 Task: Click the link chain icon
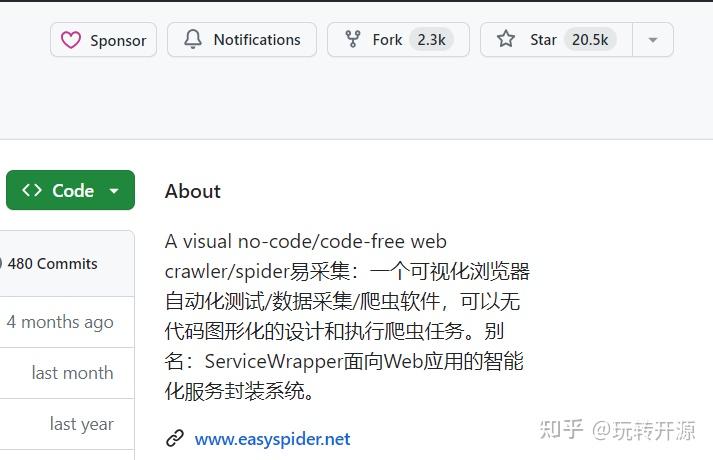click(175, 439)
